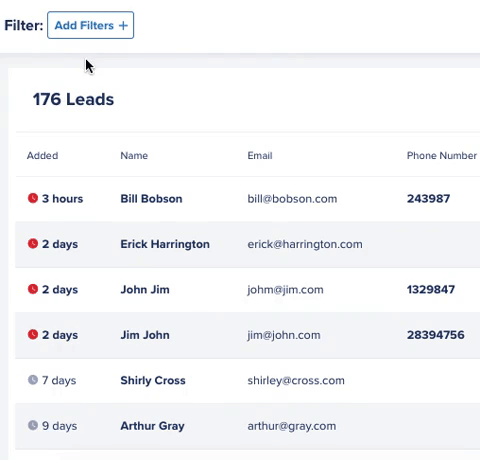Select email bill@bobson.com

point(292,199)
